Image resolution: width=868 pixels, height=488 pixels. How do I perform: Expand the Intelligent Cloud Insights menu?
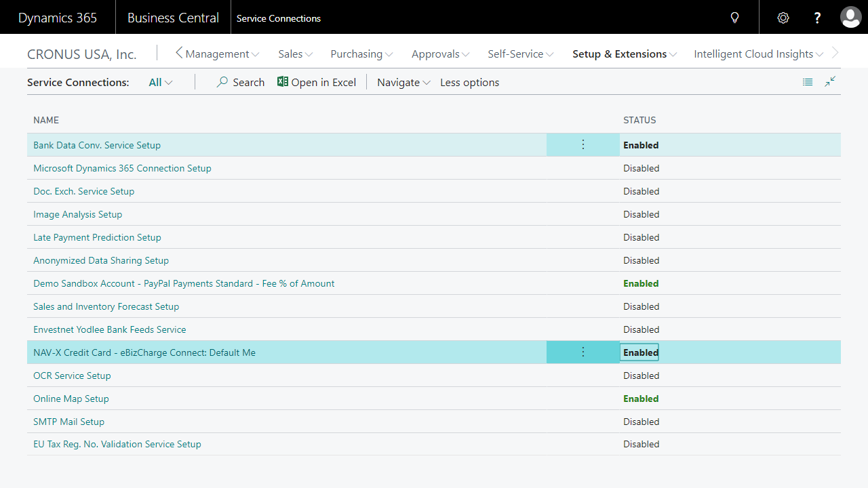tap(759, 54)
